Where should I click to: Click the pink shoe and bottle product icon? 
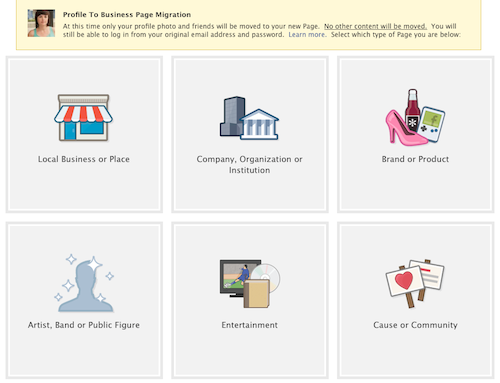(x=415, y=117)
